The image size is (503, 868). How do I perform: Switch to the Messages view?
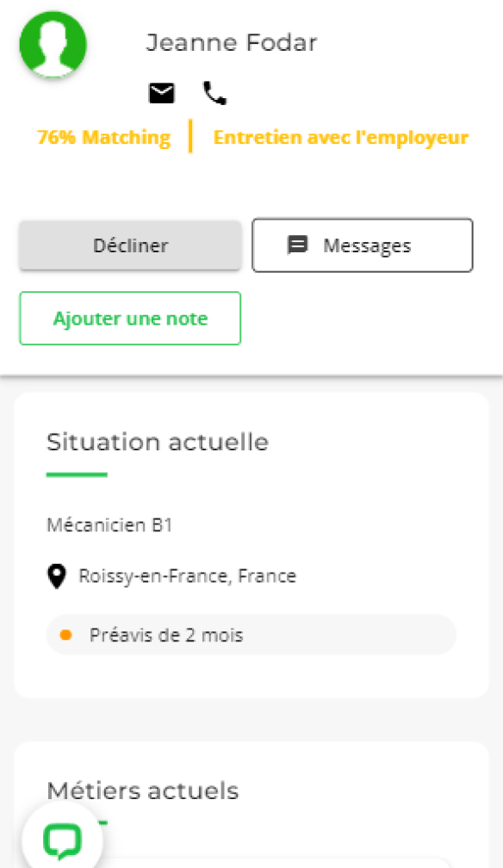(362, 245)
